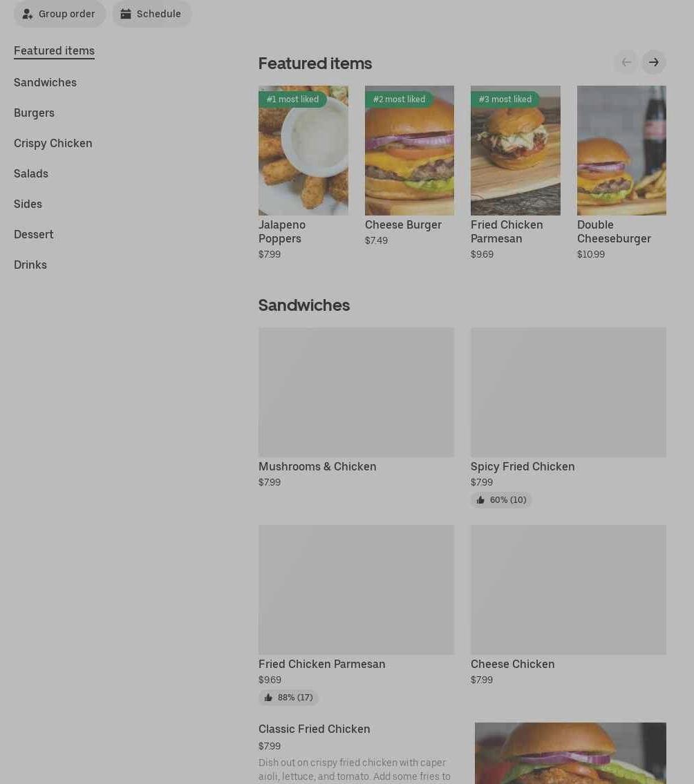This screenshot has height=784, width=694.
Task: Jump to the Drinks section
Action: pyautogui.click(x=30, y=265)
